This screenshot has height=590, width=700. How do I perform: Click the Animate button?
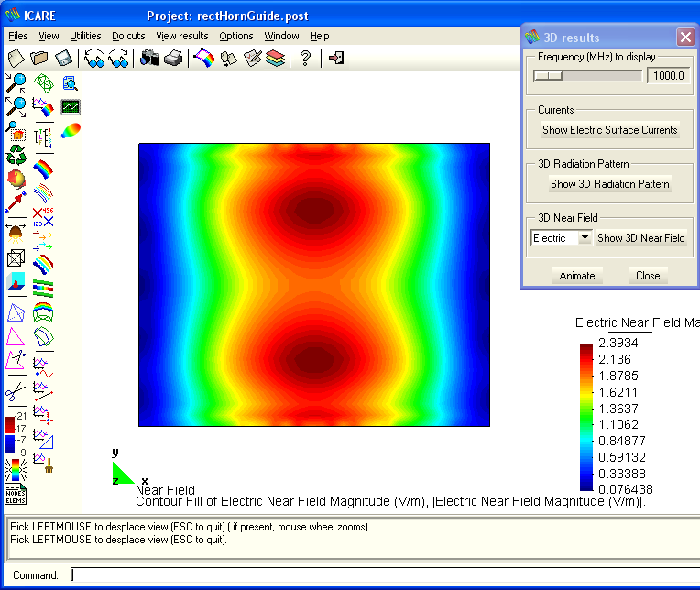click(x=577, y=276)
